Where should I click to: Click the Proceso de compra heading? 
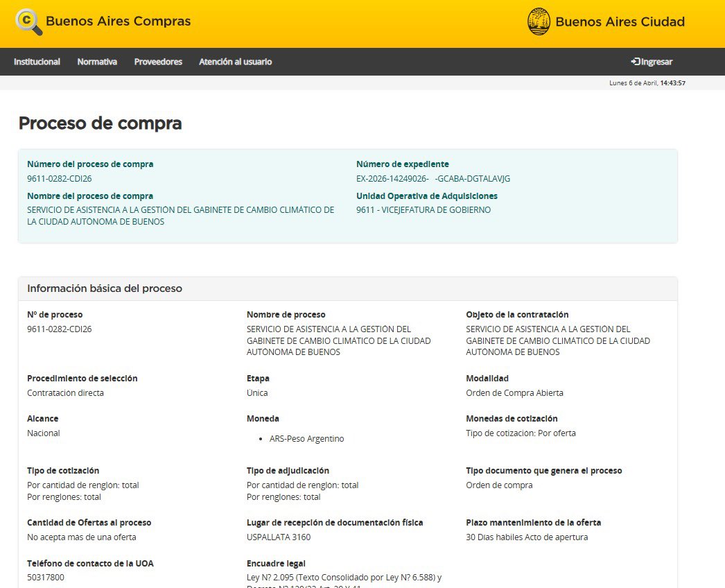click(101, 123)
